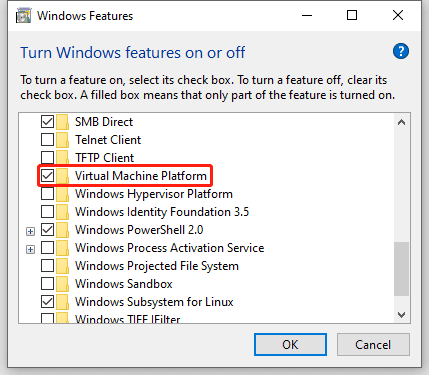Close the Windows Features dialog
The height and width of the screenshot is (375, 429).
click(398, 15)
